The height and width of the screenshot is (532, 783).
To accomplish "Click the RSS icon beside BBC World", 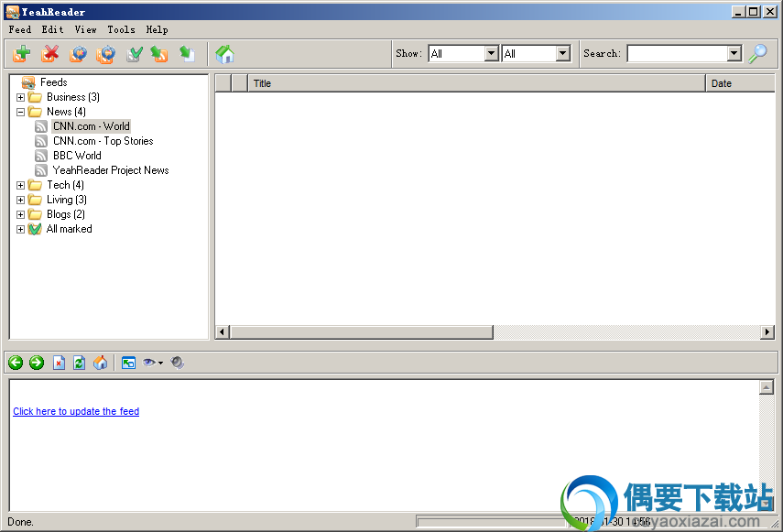I will 41,156.
